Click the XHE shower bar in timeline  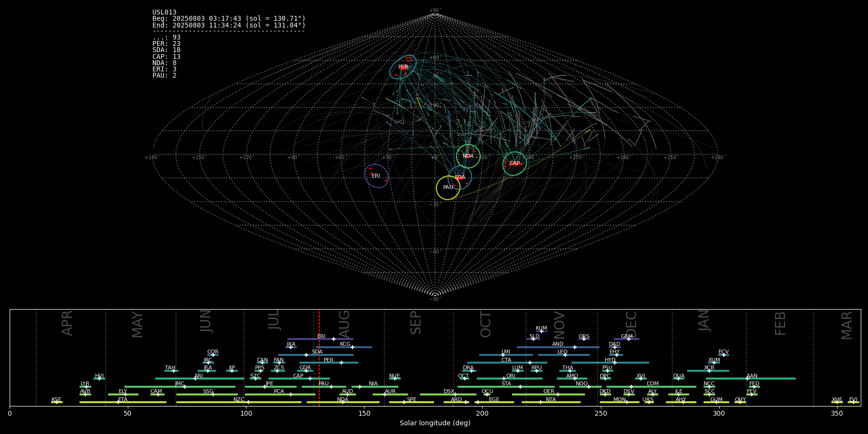click(837, 402)
